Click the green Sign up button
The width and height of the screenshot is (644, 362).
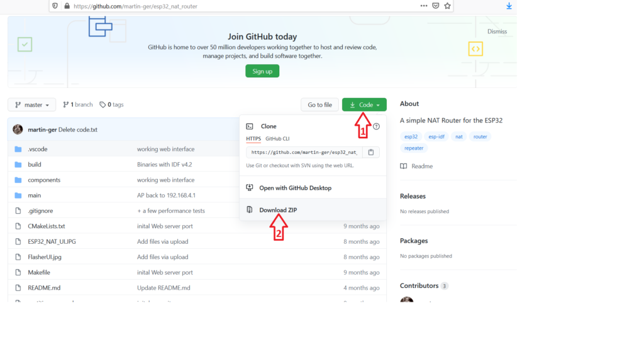coord(262,71)
